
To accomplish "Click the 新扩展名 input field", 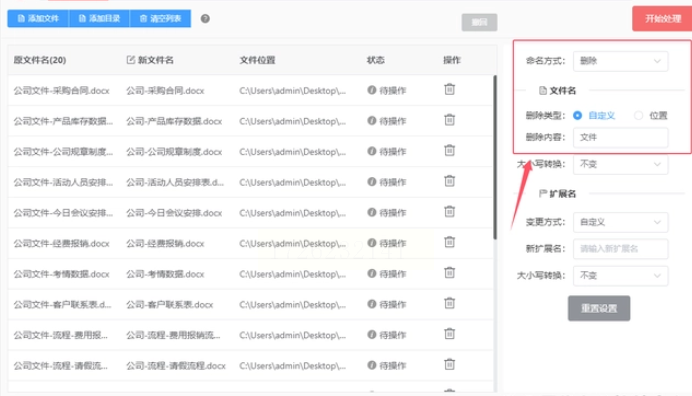I will coord(621,249).
